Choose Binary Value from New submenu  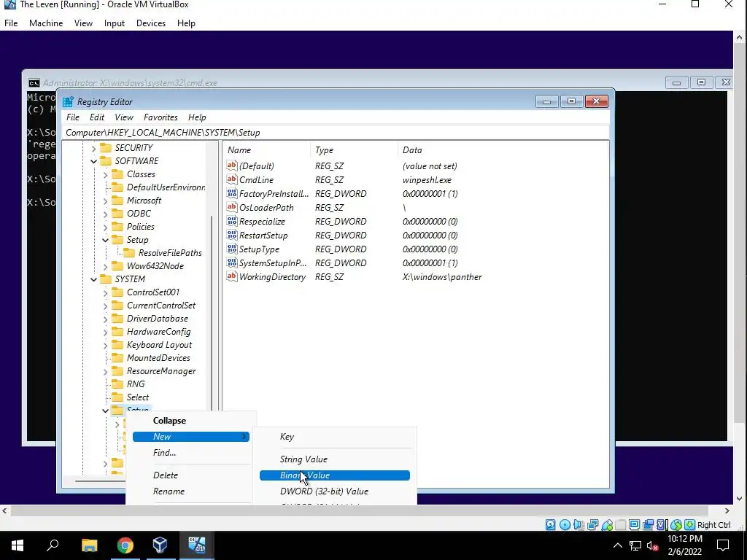coord(334,475)
